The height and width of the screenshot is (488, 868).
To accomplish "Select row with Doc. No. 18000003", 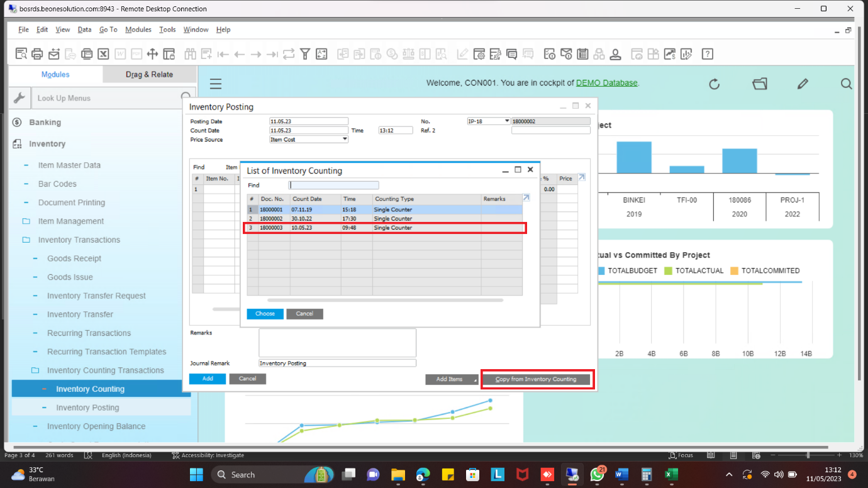I will [x=384, y=228].
